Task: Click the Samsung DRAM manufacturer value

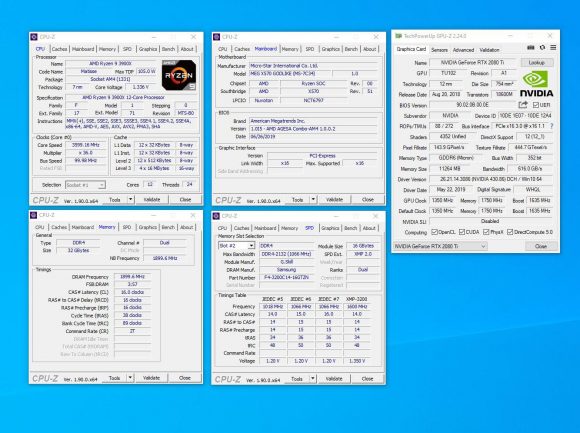Action: 287,270
